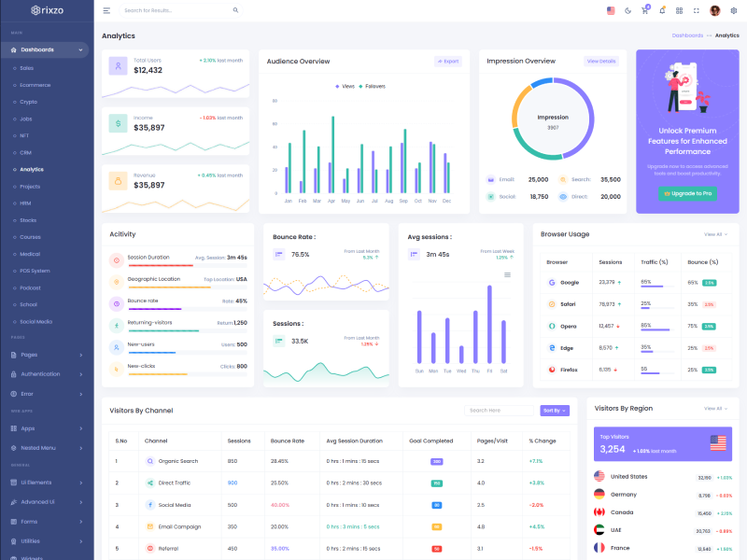Open the notifications bell
Screen dimensions: 747x560
pyautogui.click(x=662, y=10)
